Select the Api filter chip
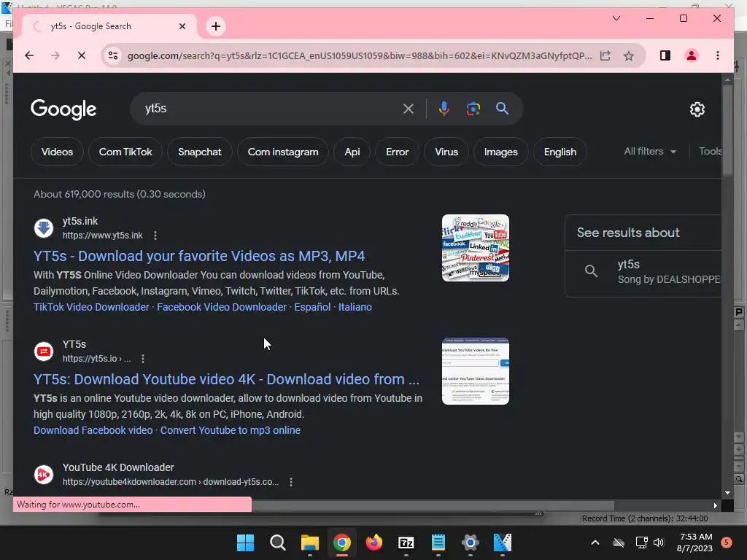 tap(352, 152)
